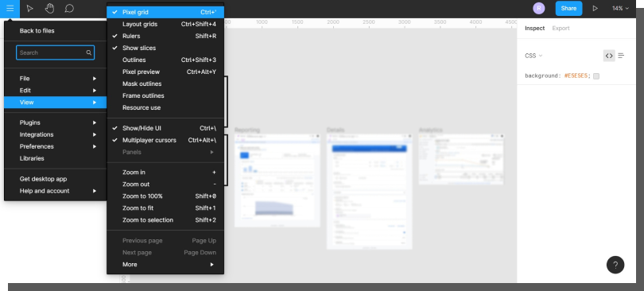
Task: Select the Hand tool icon
Action: coord(50,8)
